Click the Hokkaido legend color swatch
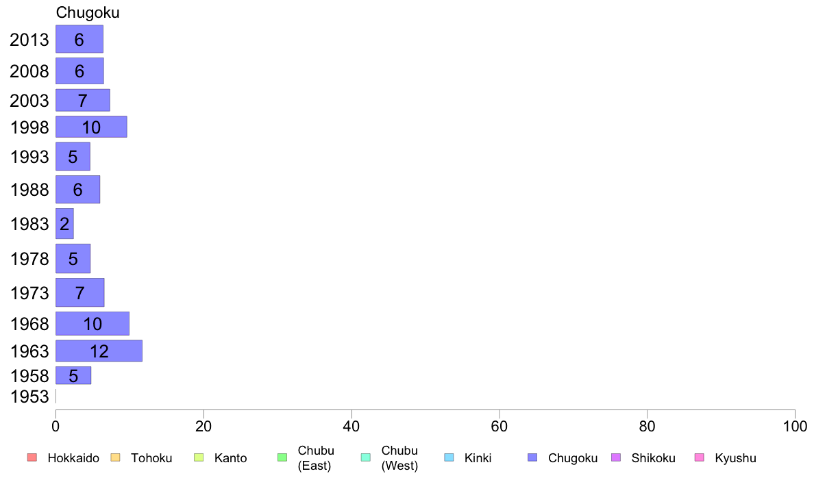 (x=32, y=457)
